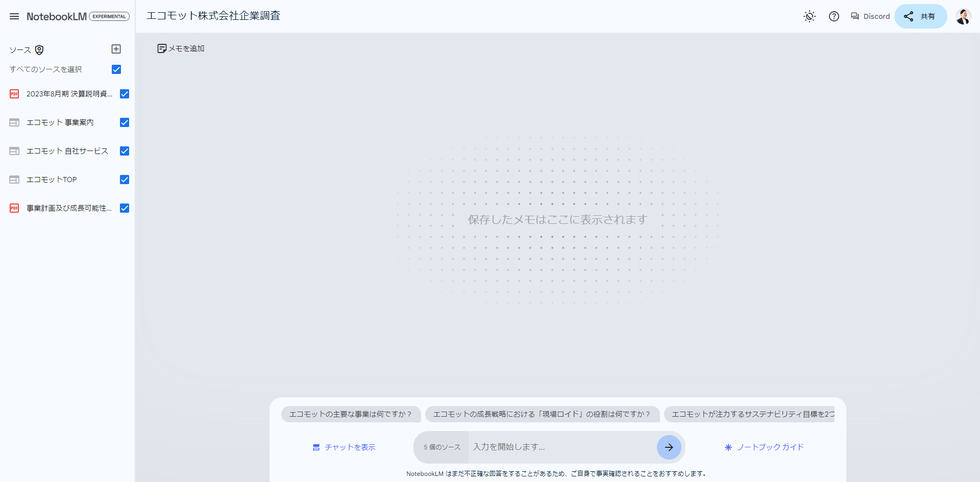Open source エコモット 事業案内

(x=60, y=122)
